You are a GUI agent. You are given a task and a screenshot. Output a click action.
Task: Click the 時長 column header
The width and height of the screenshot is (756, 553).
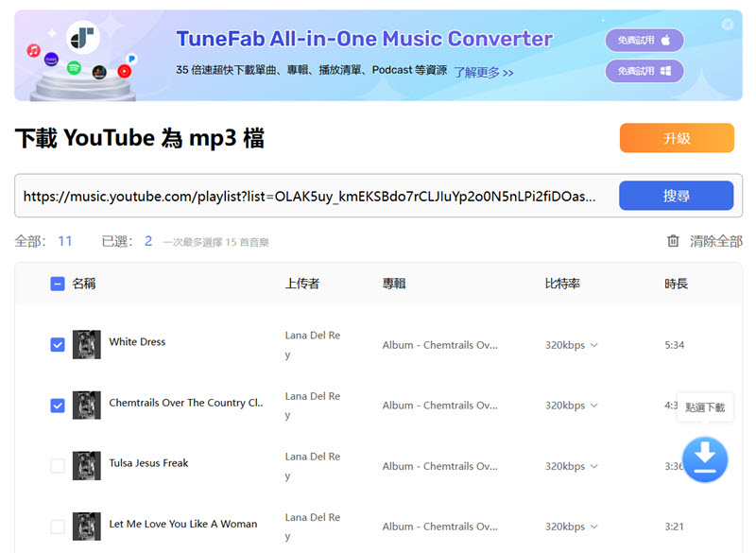coord(676,284)
